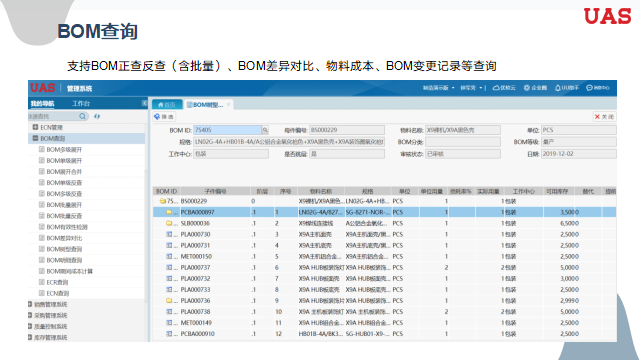640x360 pixels.
Task: Open BOM单级反查 in navigation tree
Action: pyautogui.click(x=64, y=182)
